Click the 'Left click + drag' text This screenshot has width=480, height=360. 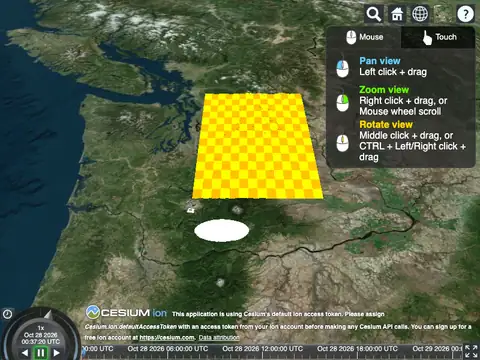[x=393, y=72]
